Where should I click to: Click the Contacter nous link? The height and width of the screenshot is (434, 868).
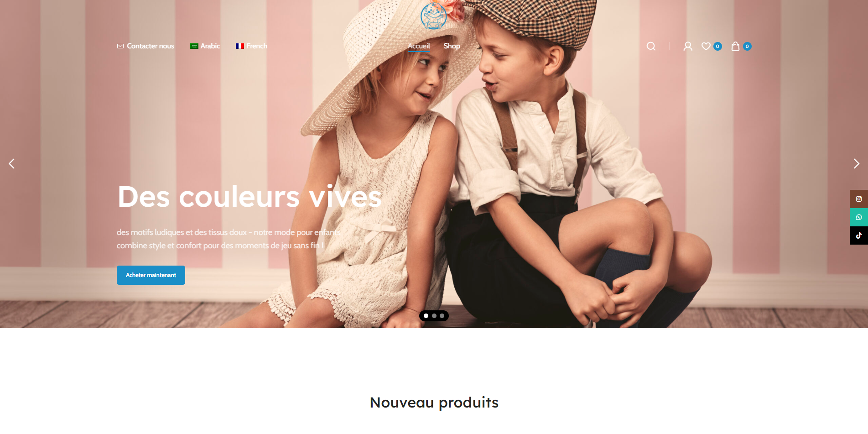click(x=151, y=46)
